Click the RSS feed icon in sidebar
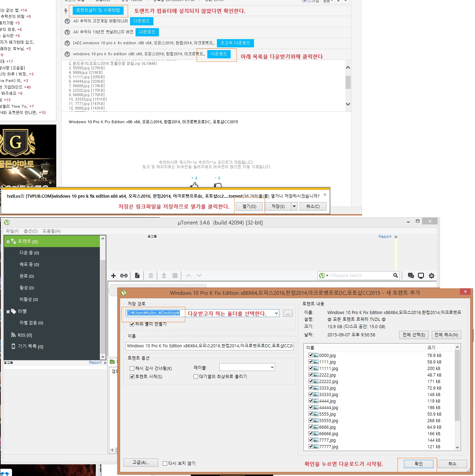The width and height of the screenshot is (475, 476). click(x=13, y=335)
